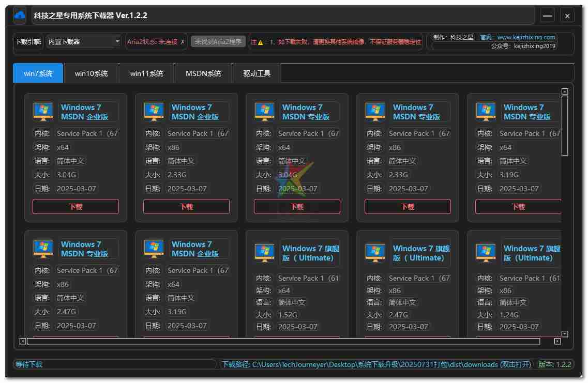
Task: Click the Windows 7 MSDN 专业版 x86 monitor icon in the top row
Action: pyautogui.click(x=375, y=112)
